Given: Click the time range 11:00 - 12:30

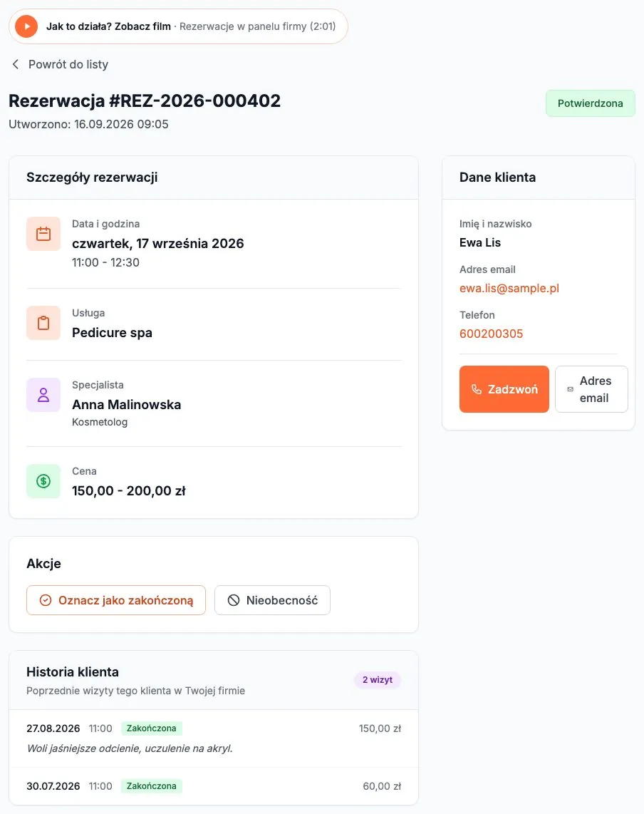Looking at the screenshot, I should click(x=106, y=263).
